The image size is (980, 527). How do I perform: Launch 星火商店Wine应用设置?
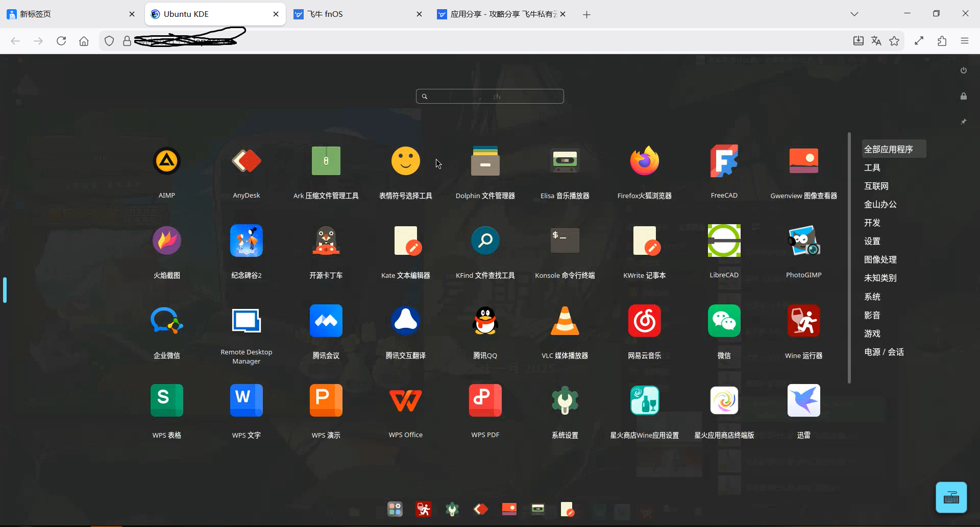pos(645,400)
